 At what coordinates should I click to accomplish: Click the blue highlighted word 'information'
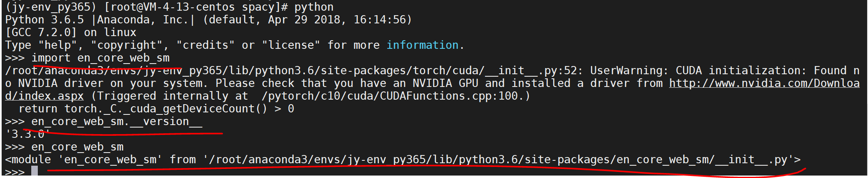(x=422, y=45)
